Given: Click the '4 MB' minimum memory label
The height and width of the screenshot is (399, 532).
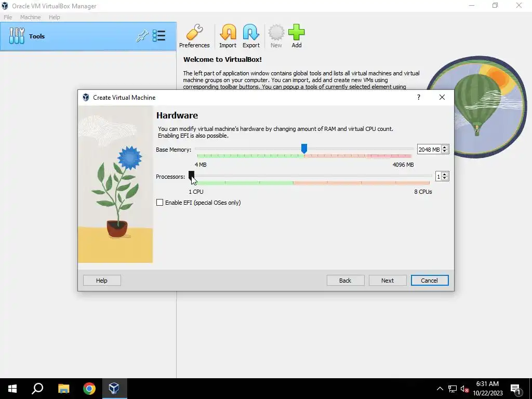Looking at the screenshot, I should point(201,165).
